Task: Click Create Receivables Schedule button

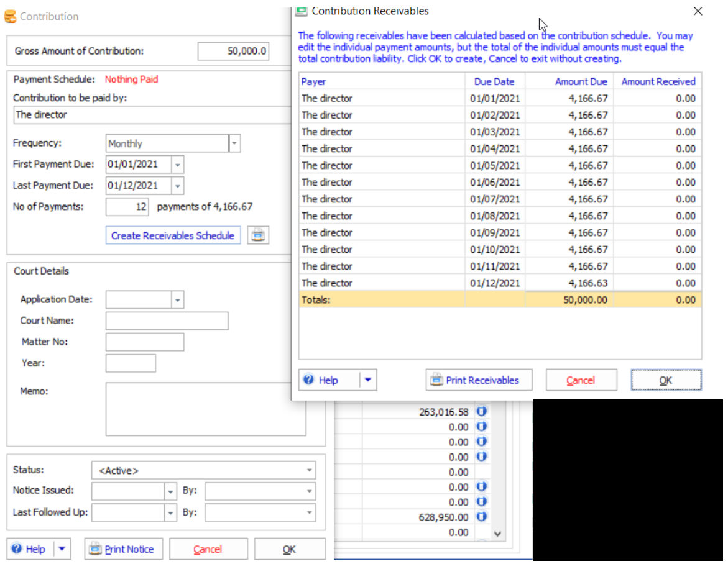Action: [173, 235]
